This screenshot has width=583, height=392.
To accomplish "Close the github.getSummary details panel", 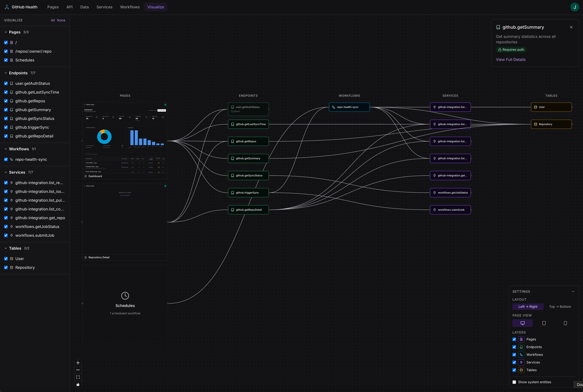I will pos(571,27).
